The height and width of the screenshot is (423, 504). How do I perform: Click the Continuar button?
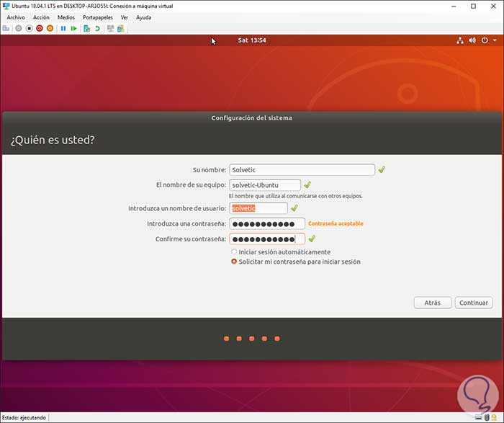(x=474, y=303)
